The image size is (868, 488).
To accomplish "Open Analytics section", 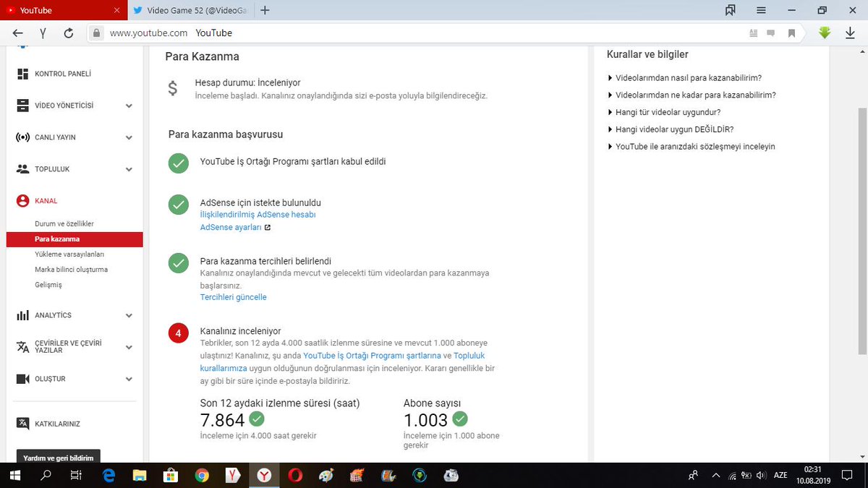I will [53, 315].
